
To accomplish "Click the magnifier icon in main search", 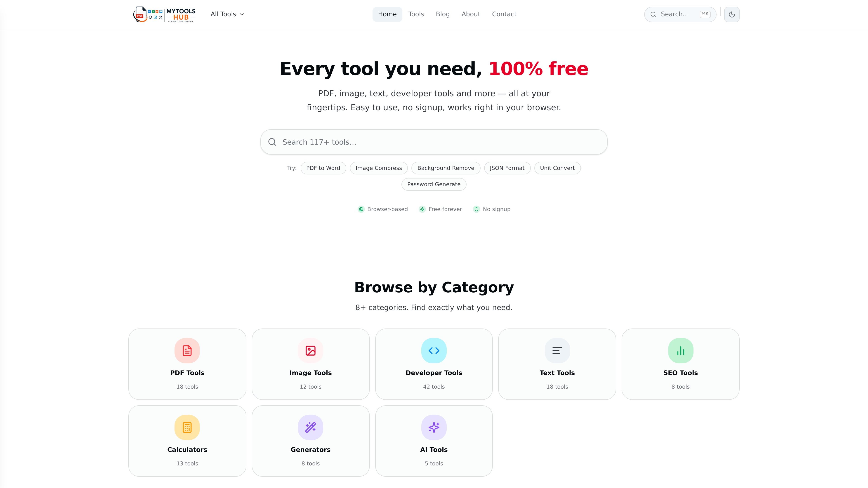I will (272, 142).
